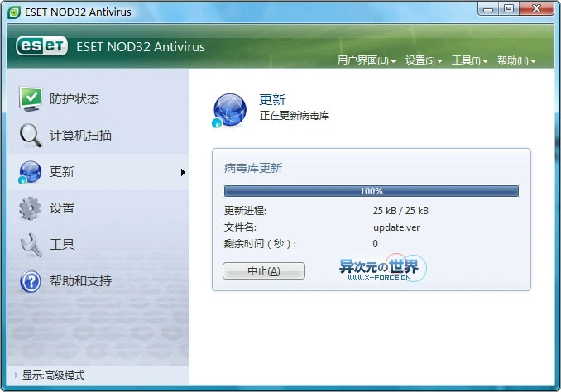The height and width of the screenshot is (392, 561).
Task: Click the update.ver file name
Action: pos(396,227)
